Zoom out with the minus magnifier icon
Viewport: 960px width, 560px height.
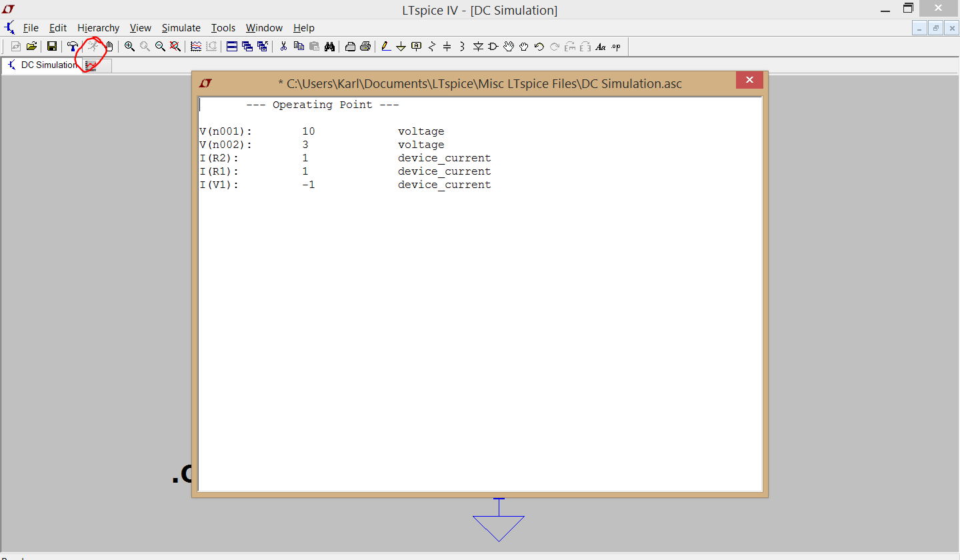pos(160,46)
